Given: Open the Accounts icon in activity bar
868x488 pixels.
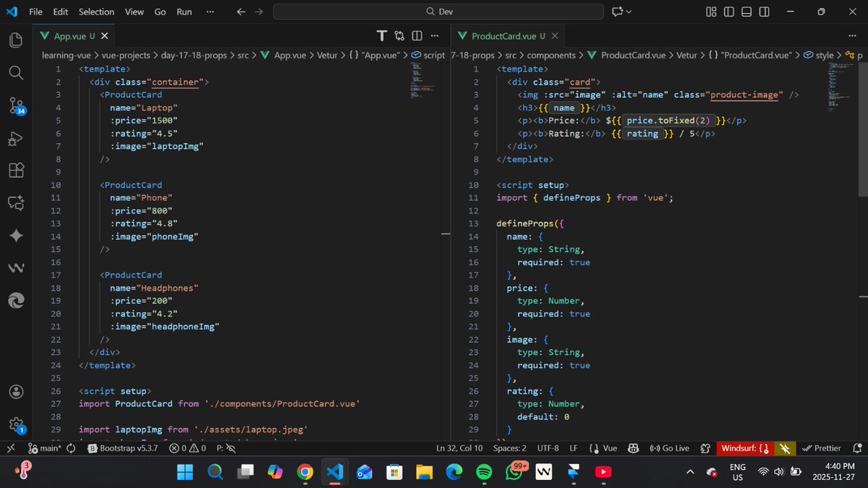Looking at the screenshot, I should [x=15, y=392].
